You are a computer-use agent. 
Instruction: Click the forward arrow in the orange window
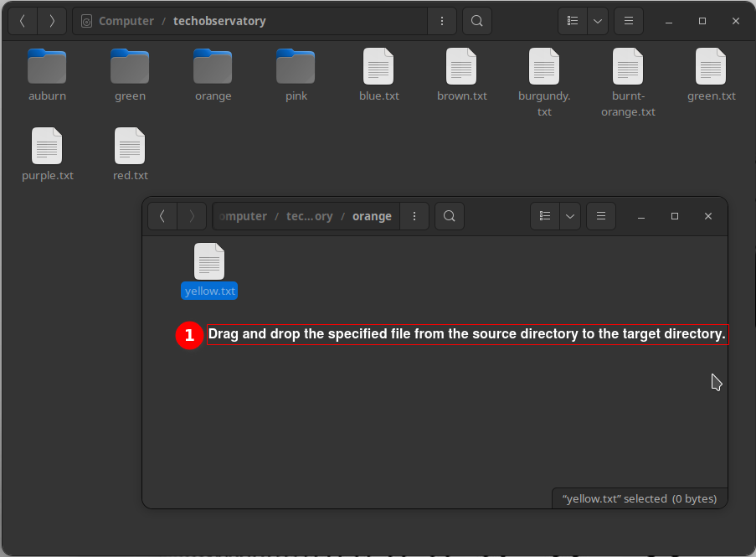(191, 216)
